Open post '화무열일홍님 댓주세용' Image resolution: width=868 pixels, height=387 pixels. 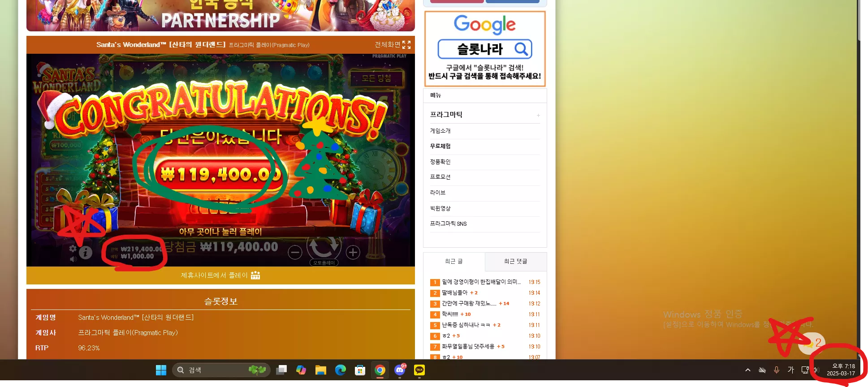point(468,347)
